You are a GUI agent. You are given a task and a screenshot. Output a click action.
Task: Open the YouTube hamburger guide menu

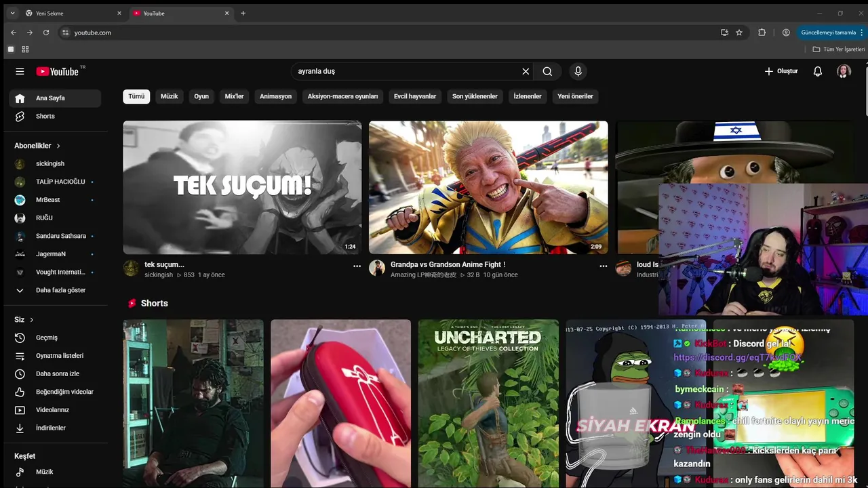pyautogui.click(x=20, y=71)
